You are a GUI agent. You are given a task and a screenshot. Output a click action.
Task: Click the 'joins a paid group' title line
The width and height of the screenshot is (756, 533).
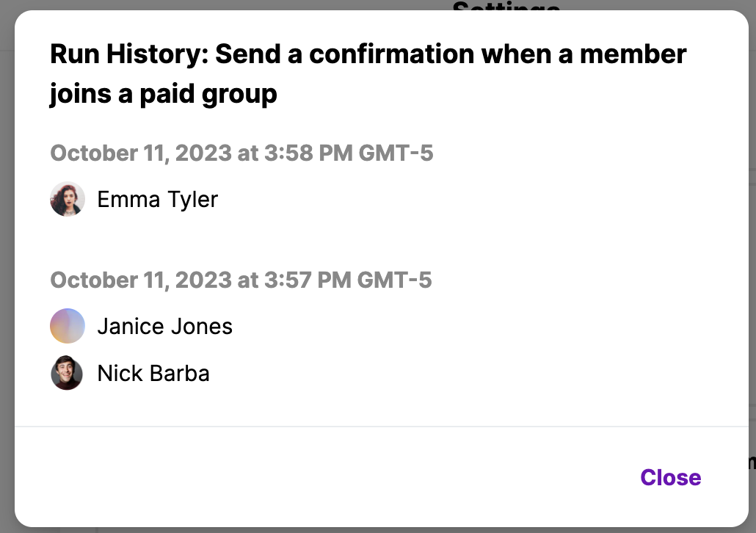point(164,93)
